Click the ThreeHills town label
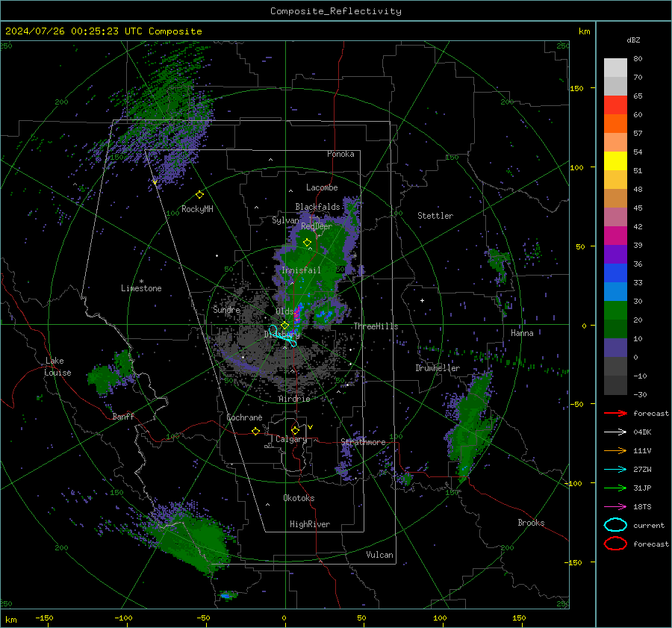The height and width of the screenshot is (628, 672). [376, 326]
